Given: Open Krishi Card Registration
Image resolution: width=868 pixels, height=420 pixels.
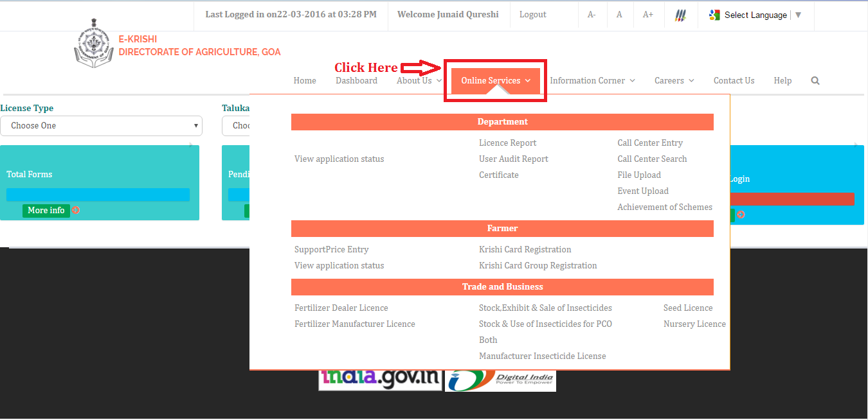Looking at the screenshot, I should (x=525, y=249).
